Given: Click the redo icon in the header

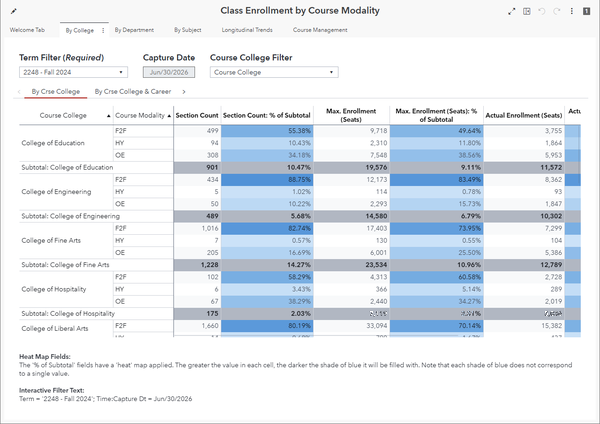Looking at the screenshot, I should pos(556,11).
